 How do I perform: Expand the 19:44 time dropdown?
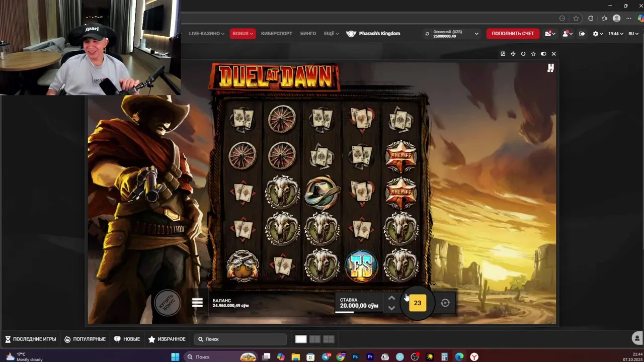pyautogui.click(x=615, y=34)
